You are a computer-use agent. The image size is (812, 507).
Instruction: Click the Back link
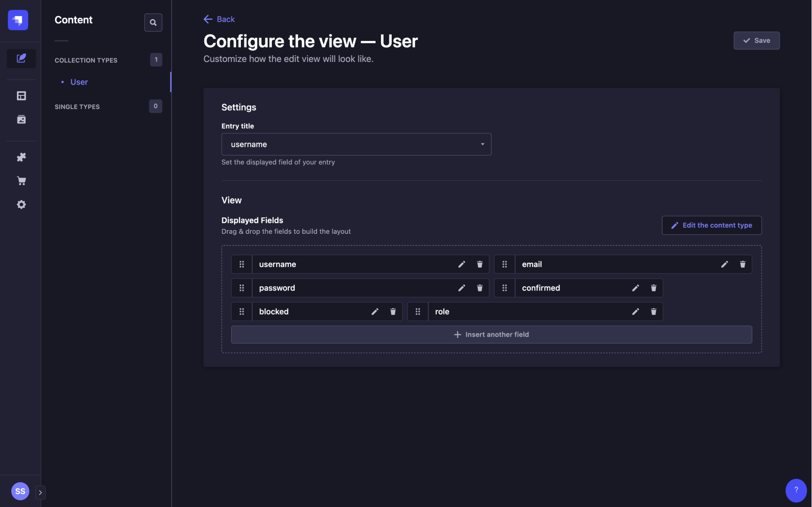tap(219, 19)
